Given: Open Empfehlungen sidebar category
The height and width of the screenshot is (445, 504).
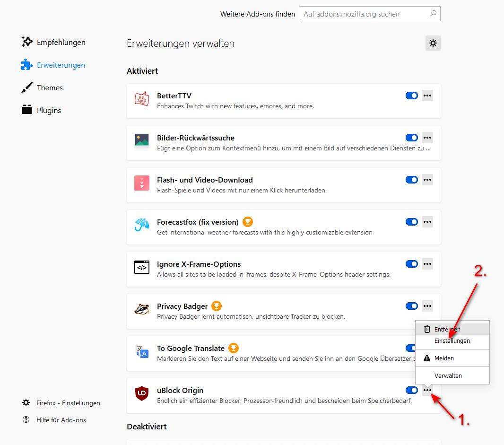Looking at the screenshot, I should point(61,42).
